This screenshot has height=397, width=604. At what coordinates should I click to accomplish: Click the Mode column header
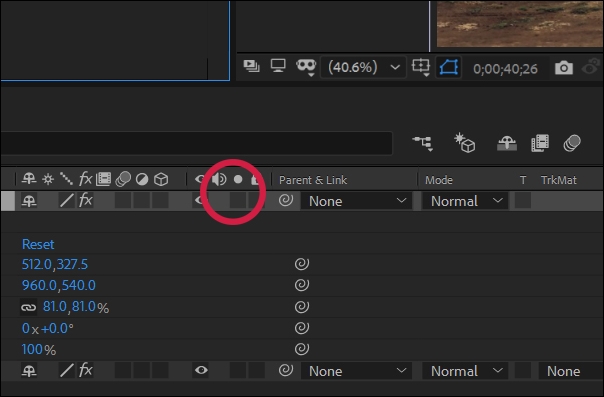tap(439, 180)
